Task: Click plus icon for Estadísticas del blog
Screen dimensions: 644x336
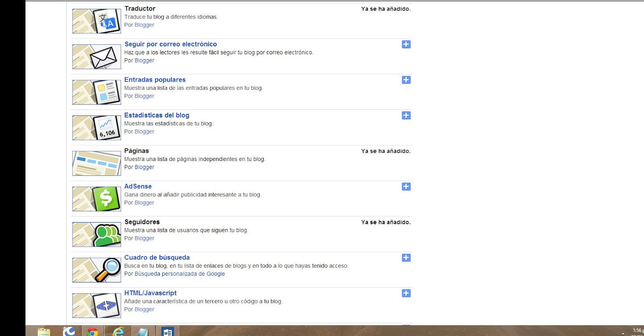Action: click(406, 115)
